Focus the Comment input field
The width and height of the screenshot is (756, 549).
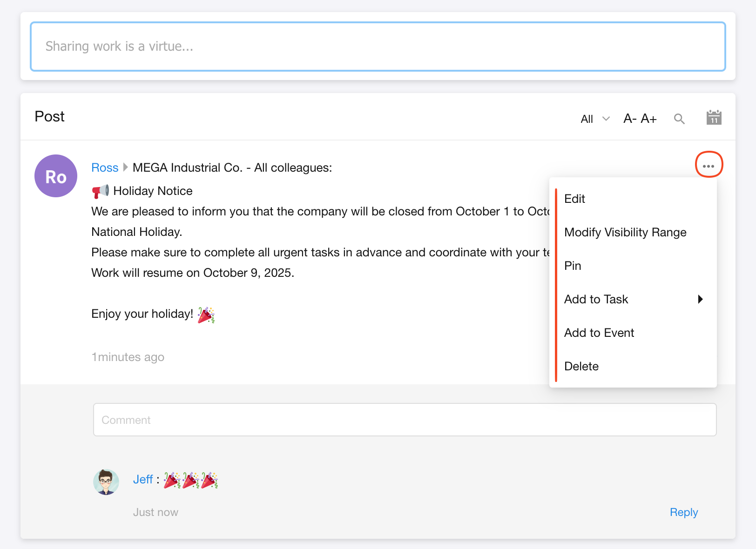point(405,420)
